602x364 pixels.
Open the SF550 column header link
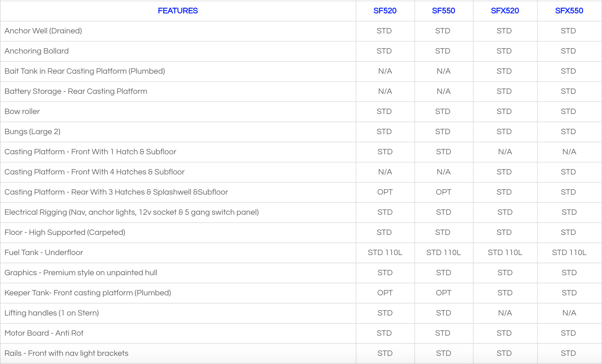pos(443,11)
